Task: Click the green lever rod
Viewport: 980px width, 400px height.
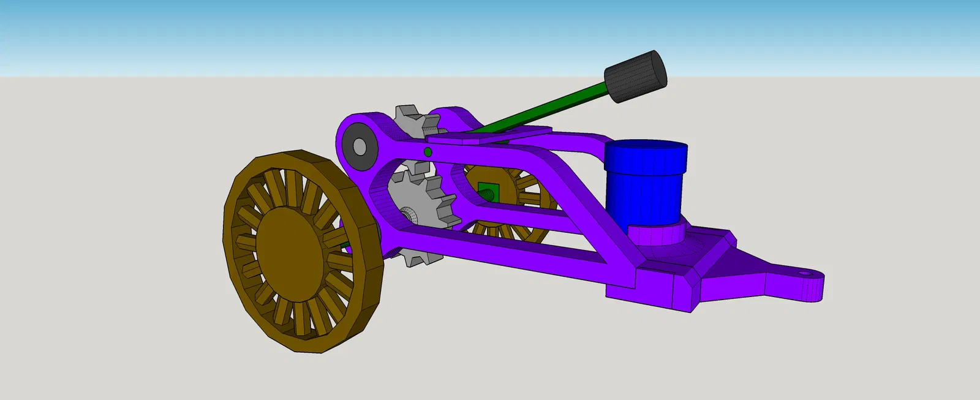Action: click(545, 110)
